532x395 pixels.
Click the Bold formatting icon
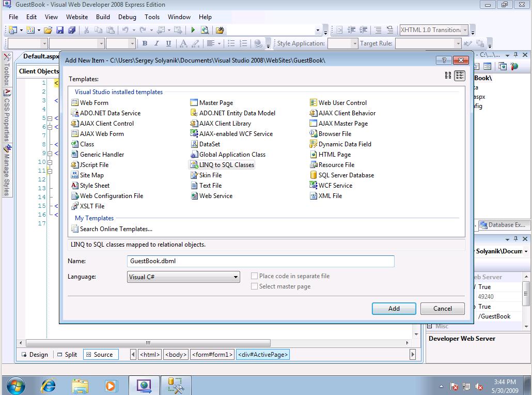click(x=145, y=43)
